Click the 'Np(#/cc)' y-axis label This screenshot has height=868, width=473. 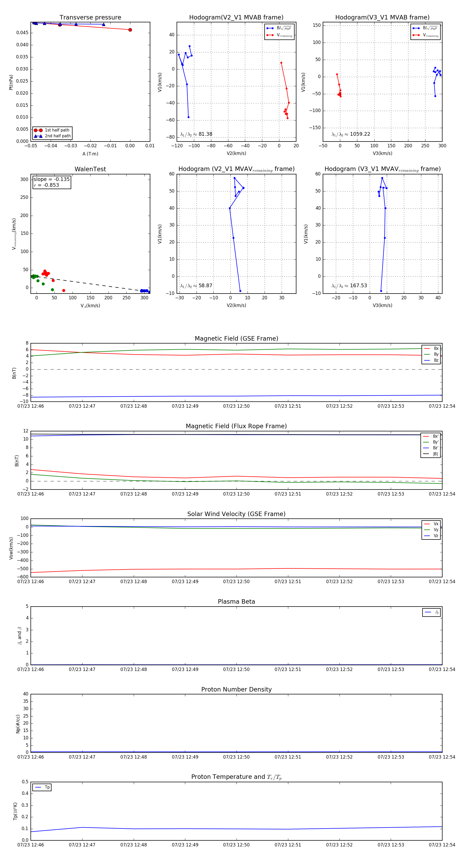(x=18, y=724)
